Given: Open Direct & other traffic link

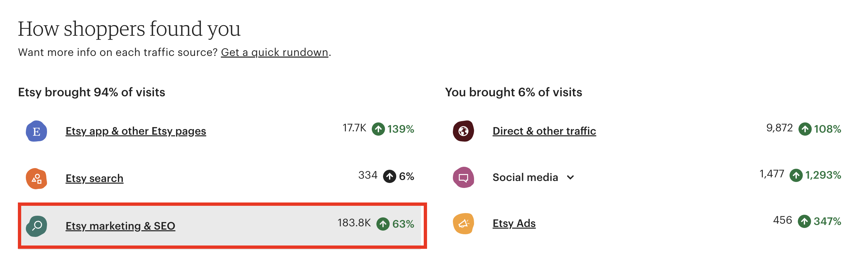Looking at the screenshot, I should (544, 131).
